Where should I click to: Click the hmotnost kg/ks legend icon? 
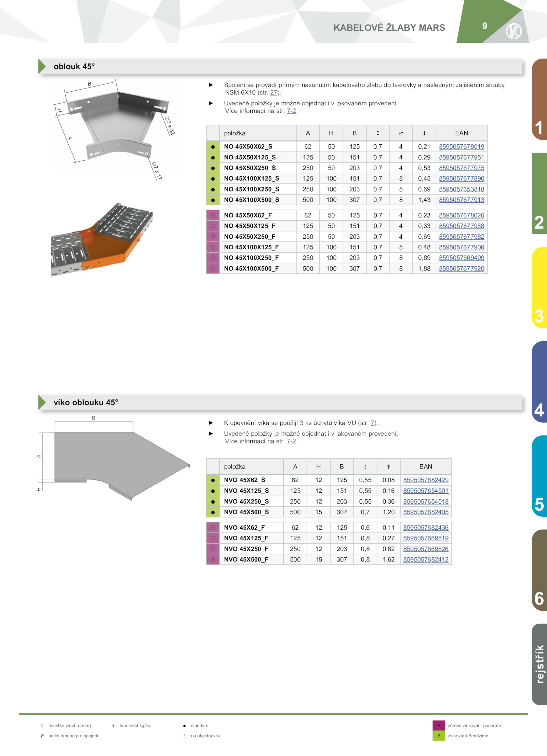coord(113,726)
